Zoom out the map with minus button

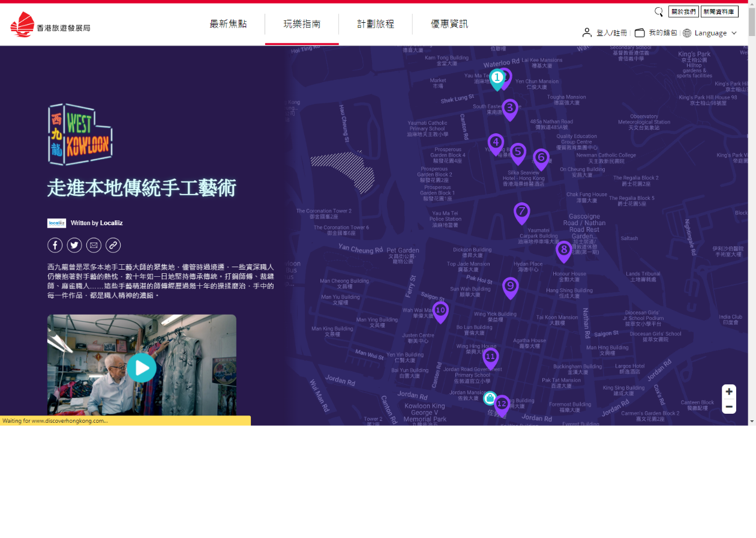click(729, 407)
